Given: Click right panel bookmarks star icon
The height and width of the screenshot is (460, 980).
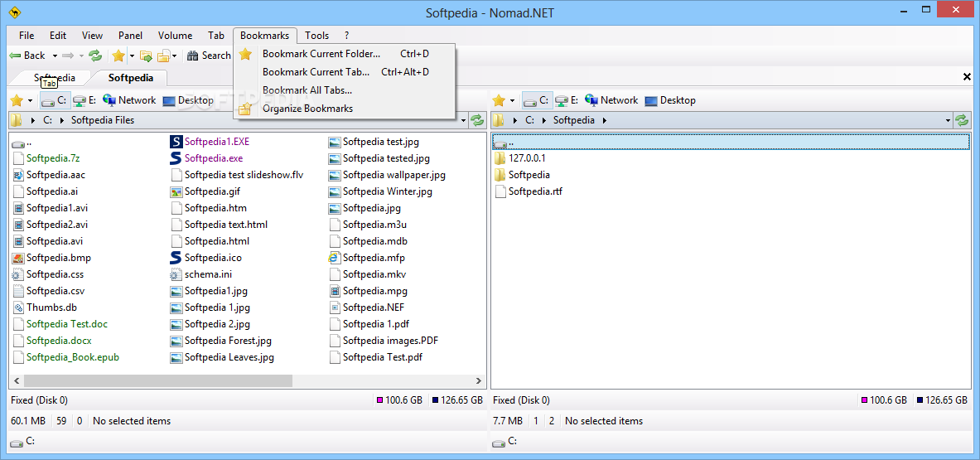Looking at the screenshot, I should pos(499,100).
